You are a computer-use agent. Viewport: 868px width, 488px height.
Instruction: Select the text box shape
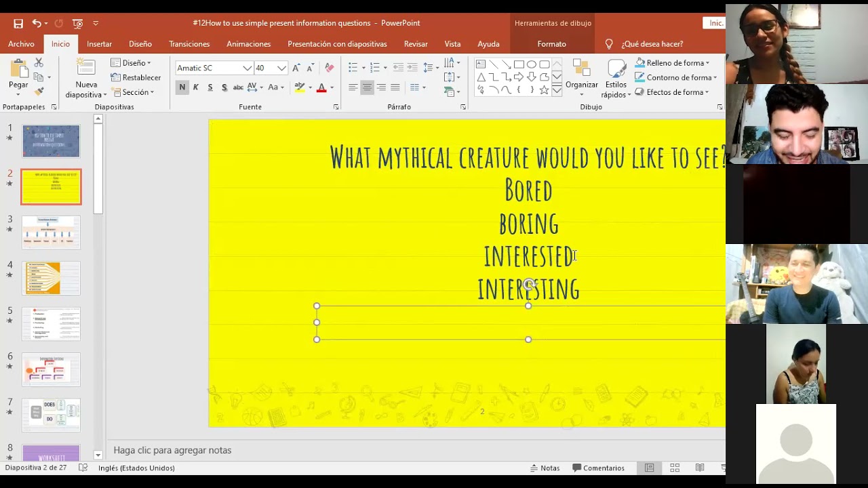(481, 64)
